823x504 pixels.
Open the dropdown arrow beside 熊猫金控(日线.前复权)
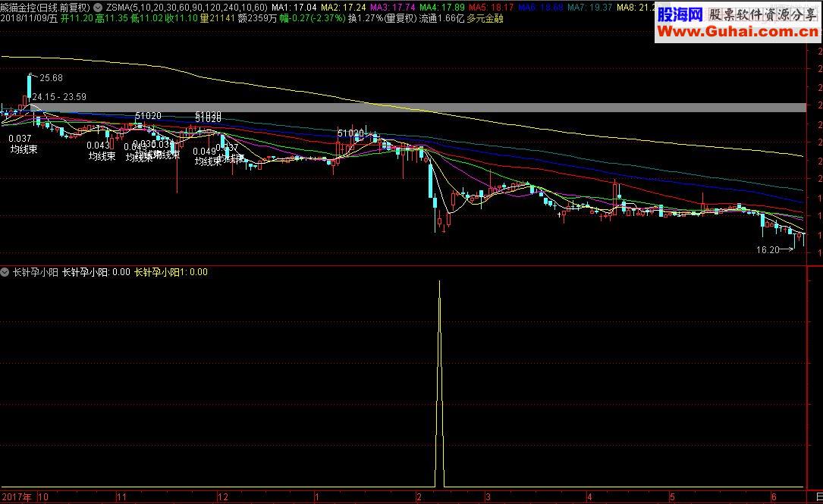click(x=98, y=8)
